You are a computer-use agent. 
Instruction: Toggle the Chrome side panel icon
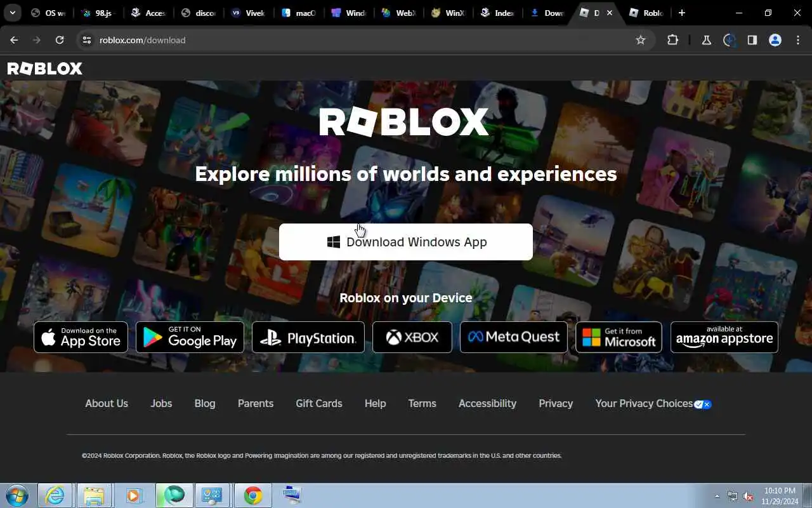(752, 40)
